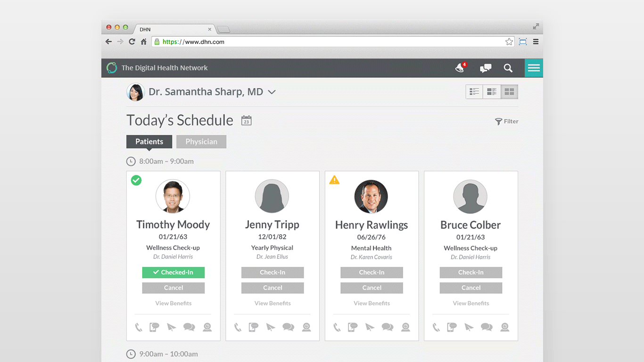Click chat bubbles icon on Henry Rawlings' card
Screen dimensions: 644x362
[x=388, y=327]
